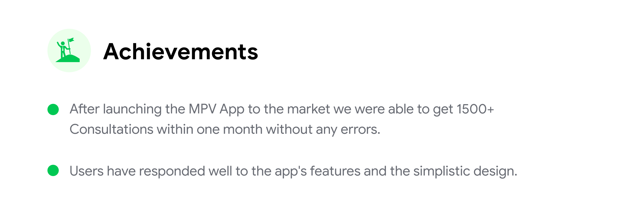Click the green bullet before "Users have responded"
The width and height of the screenshot is (644, 215).
tap(53, 170)
